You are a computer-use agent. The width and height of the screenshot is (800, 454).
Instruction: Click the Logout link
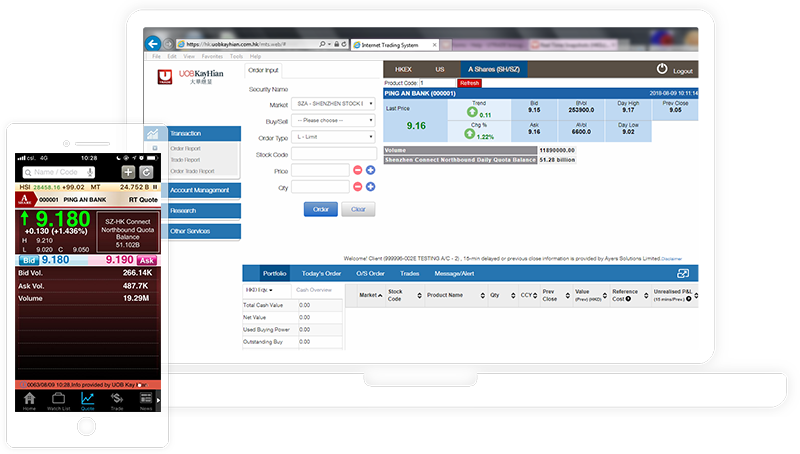[683, 71]
